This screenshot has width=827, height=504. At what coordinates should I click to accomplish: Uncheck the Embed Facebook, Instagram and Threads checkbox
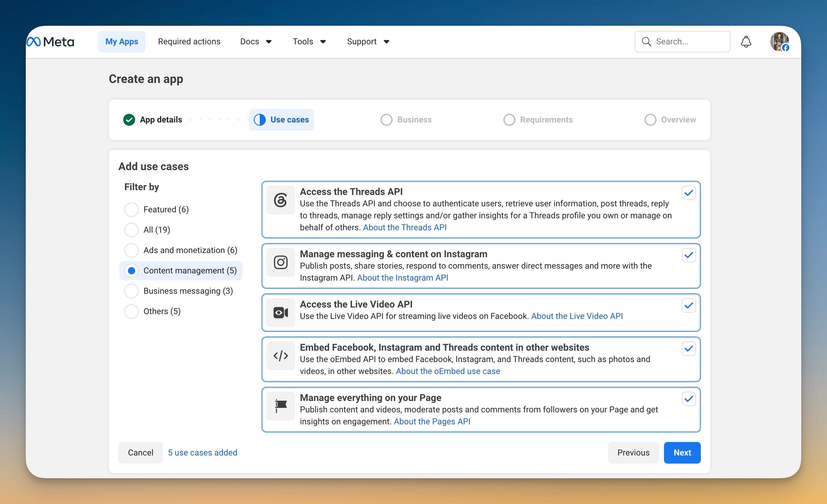[x=688, y=349]
